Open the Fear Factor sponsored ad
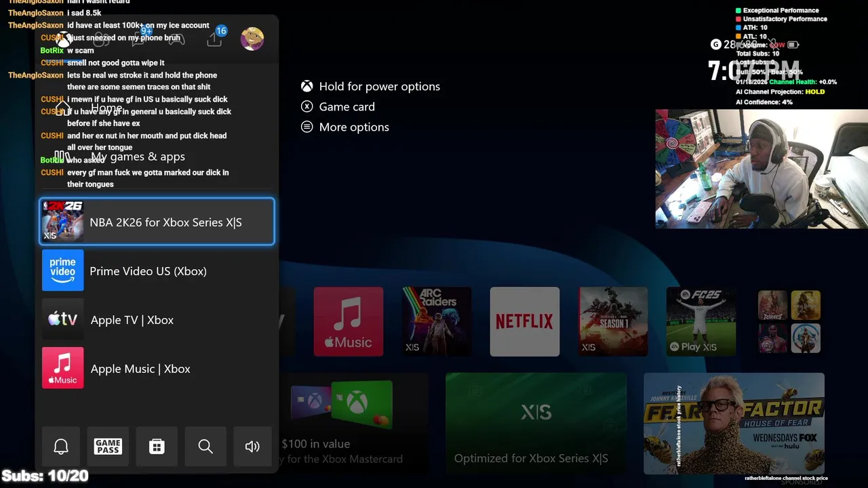The height and width of the screenshot is (488, 868). pyautogui.click(x=734, y=423)
